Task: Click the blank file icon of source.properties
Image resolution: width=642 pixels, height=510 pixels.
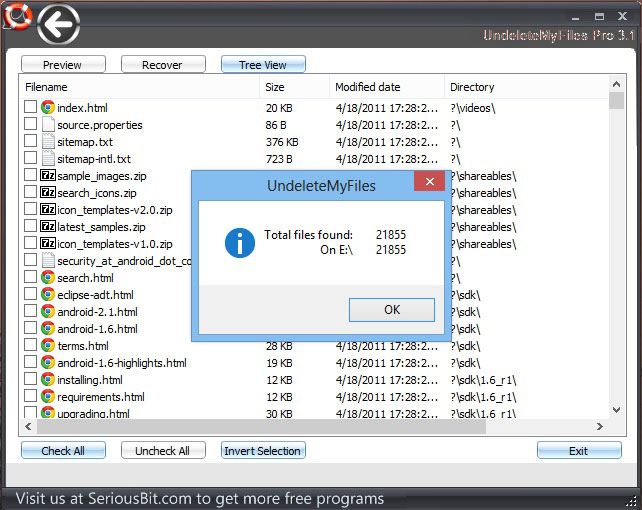Action: (x=48, y=124)
